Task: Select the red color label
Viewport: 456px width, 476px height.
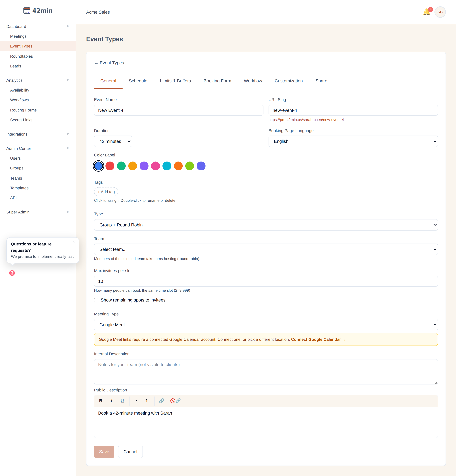Action: point(110,166)
